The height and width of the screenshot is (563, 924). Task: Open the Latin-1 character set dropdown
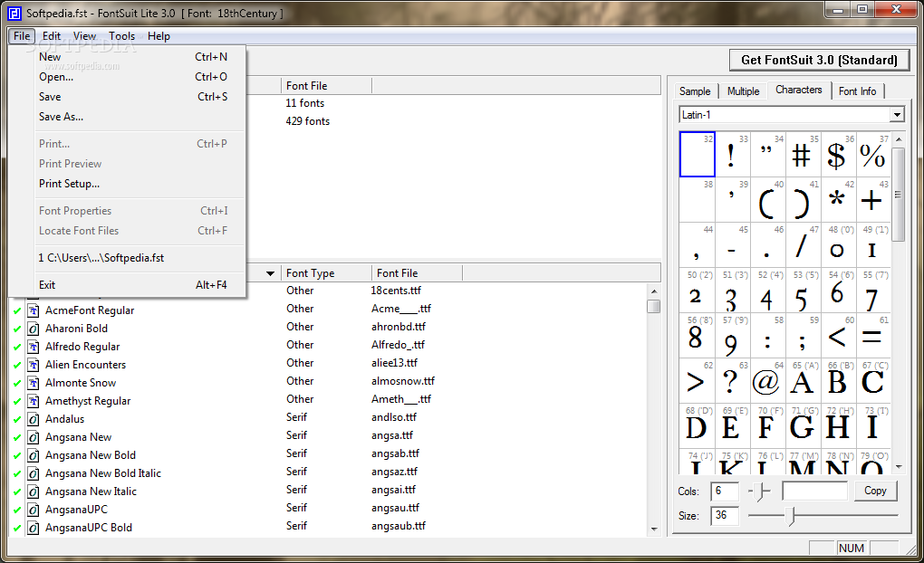pyautogui.click(x=897, y=115)
